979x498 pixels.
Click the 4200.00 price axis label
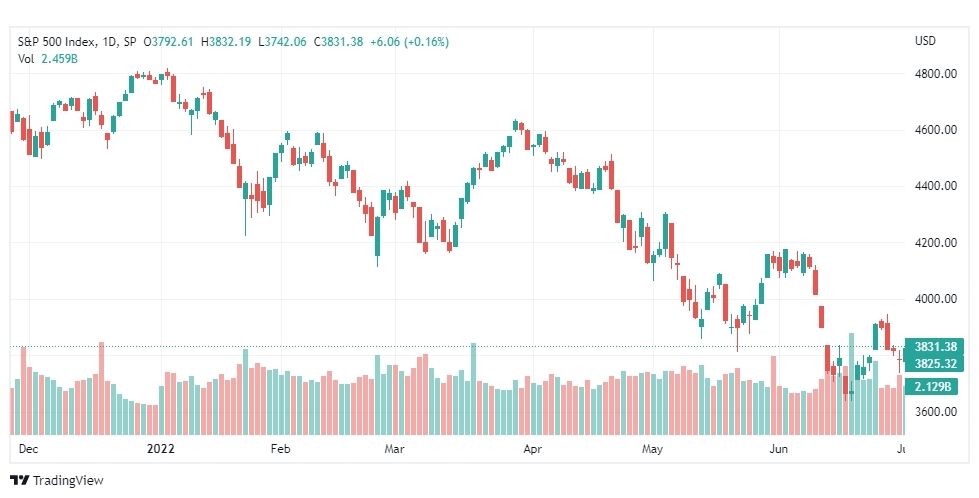(935, 242)
